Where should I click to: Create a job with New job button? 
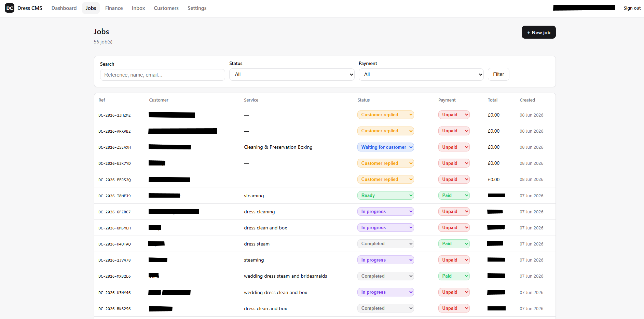538,32
